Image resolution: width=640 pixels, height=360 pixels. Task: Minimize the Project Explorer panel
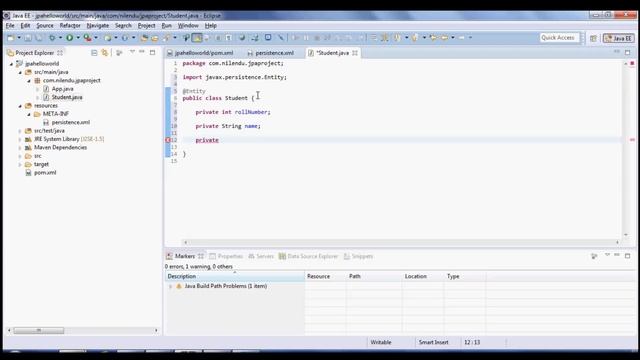point(142,52)
